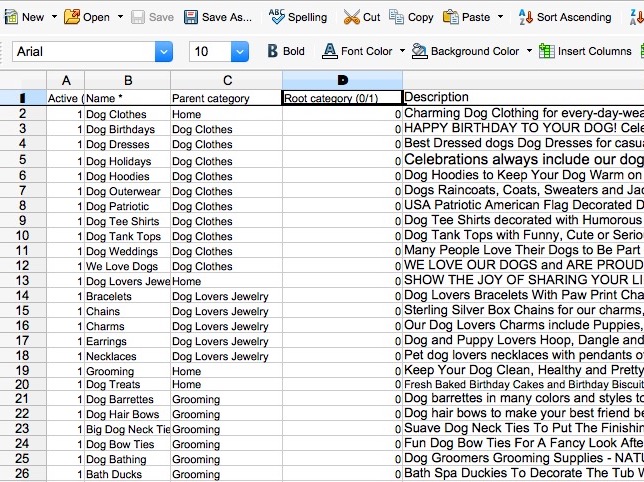644x482 pixels.
Task: Select the 'Dog Hair Bows' name cell
Action: pos(128,414)
